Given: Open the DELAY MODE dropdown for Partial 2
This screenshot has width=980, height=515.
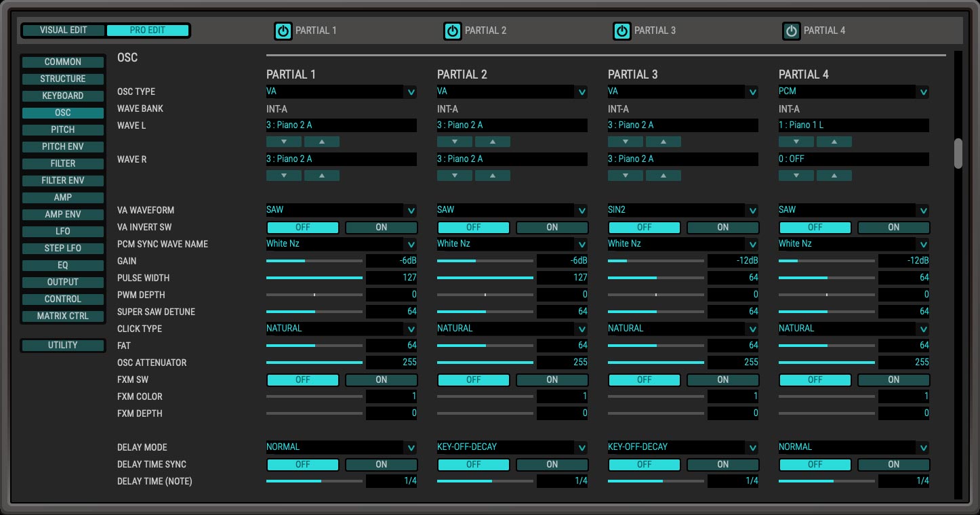Looking at the screenshot, I should [582, 447].
